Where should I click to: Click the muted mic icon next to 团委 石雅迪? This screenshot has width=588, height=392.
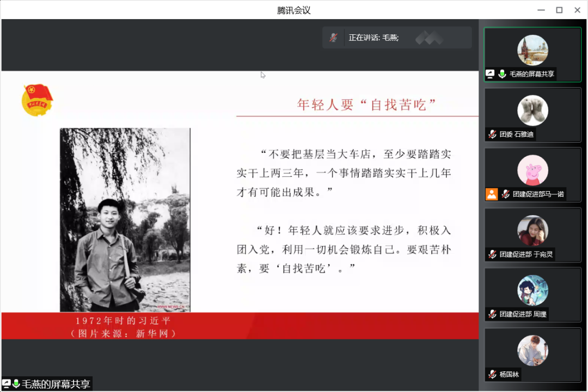pos(492,134)
